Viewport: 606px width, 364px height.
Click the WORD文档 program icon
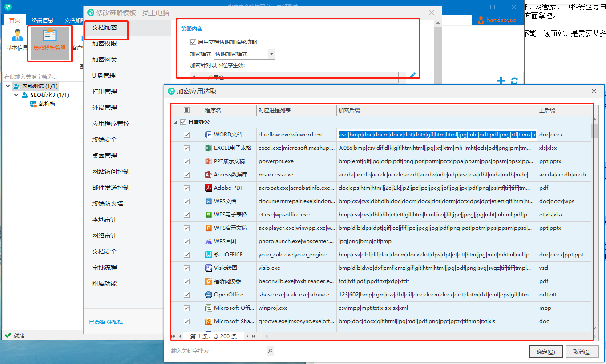pyautogui.click(x=208, y=135)
